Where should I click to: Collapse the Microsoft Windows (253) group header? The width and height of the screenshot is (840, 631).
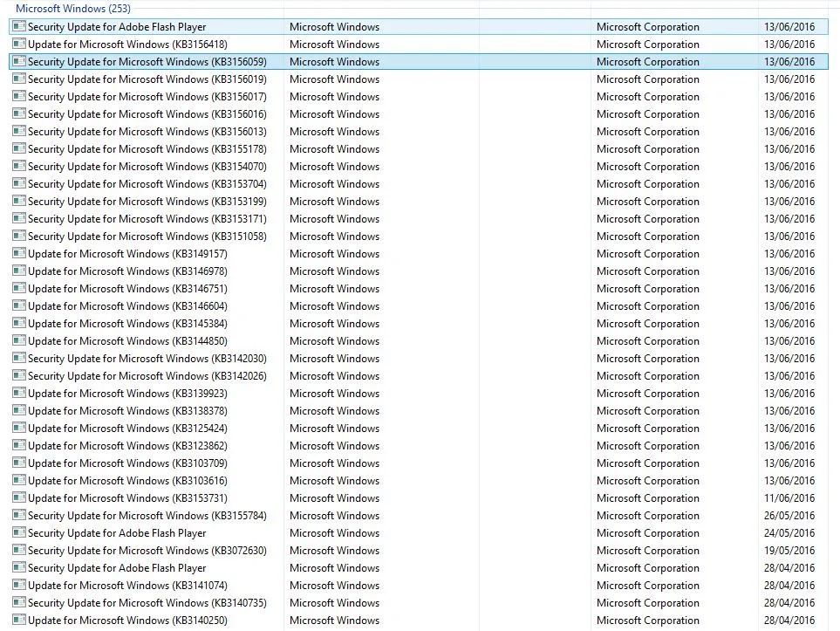(73, 9)
